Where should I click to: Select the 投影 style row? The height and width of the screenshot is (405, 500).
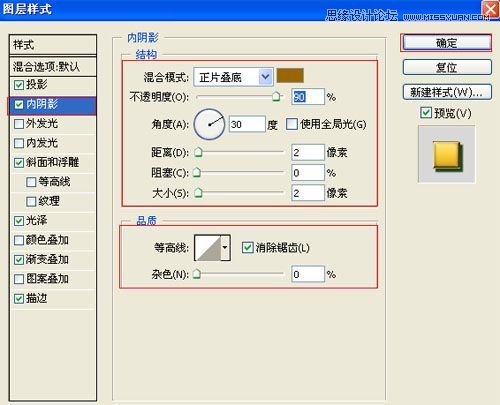pyautogui.click(x=53, y=85)
